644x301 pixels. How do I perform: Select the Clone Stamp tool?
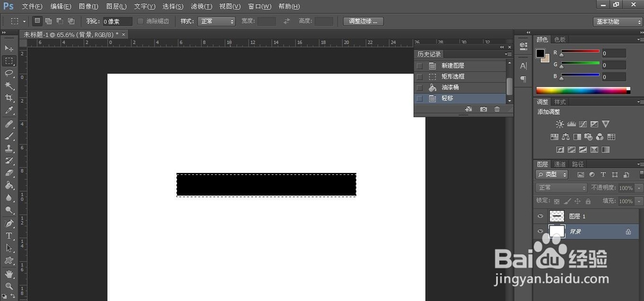click(x=9, y=149)
